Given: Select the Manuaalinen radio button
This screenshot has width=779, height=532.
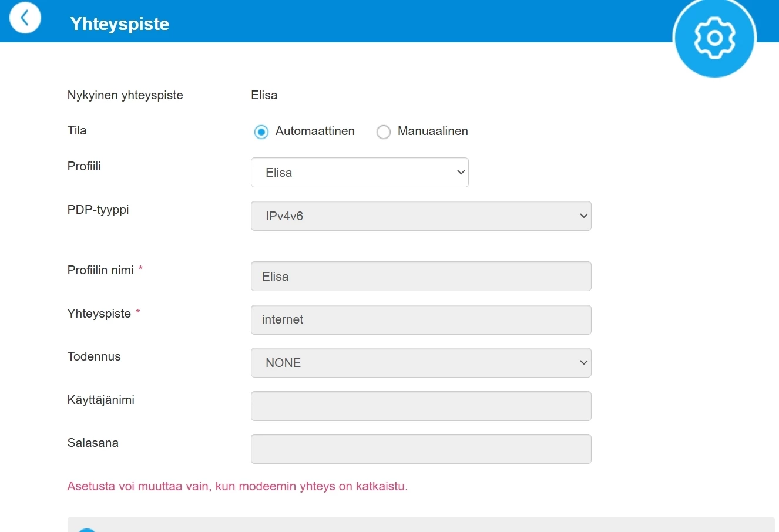Looking at the screenshot, I should tap(384, 132).
